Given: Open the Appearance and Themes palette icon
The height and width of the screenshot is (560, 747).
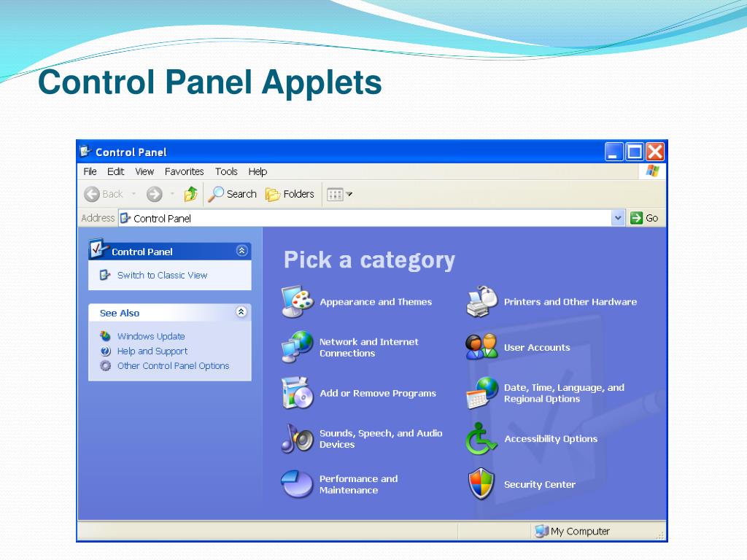Looking at the screenshot, I should (298, 301).
